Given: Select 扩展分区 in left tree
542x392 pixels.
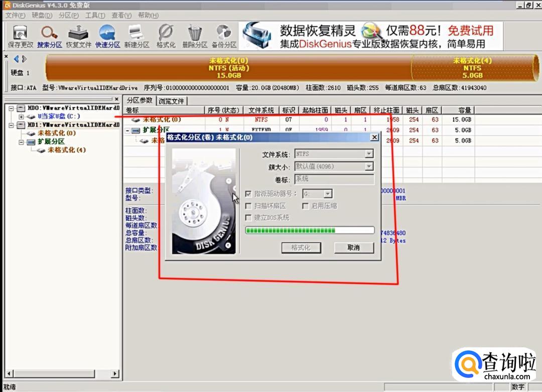Looking at the screenshot, I should click(51, 142).
